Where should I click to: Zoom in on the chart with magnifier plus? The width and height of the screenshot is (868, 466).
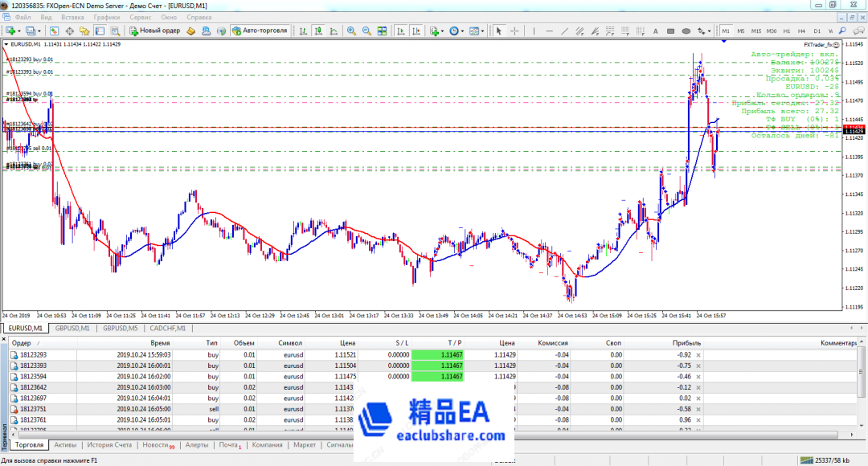(x=351, y=31)
